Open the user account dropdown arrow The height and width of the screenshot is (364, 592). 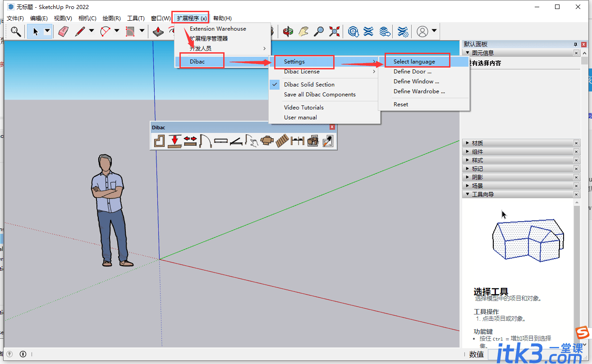click(434, 31)
